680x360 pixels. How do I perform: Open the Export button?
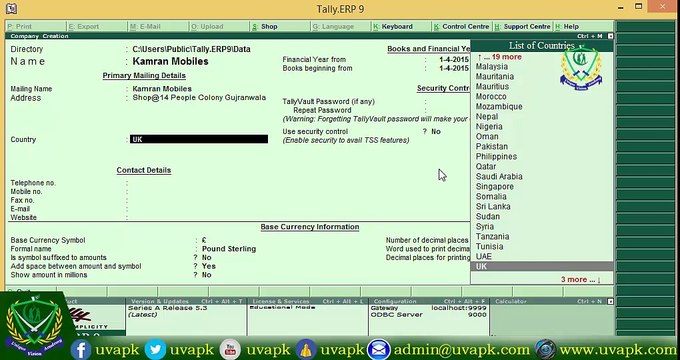(x=97, y=26)
